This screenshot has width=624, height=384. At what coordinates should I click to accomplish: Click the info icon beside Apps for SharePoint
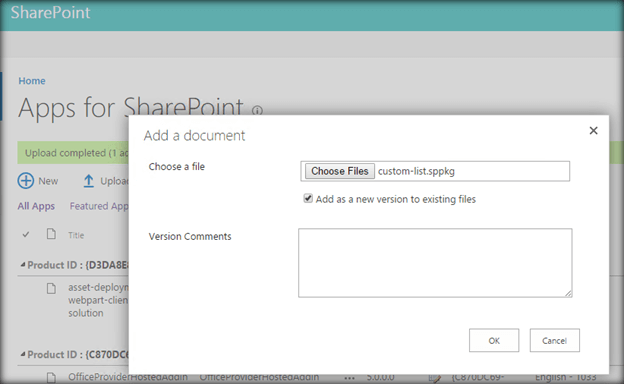click(x=257, y=110)
